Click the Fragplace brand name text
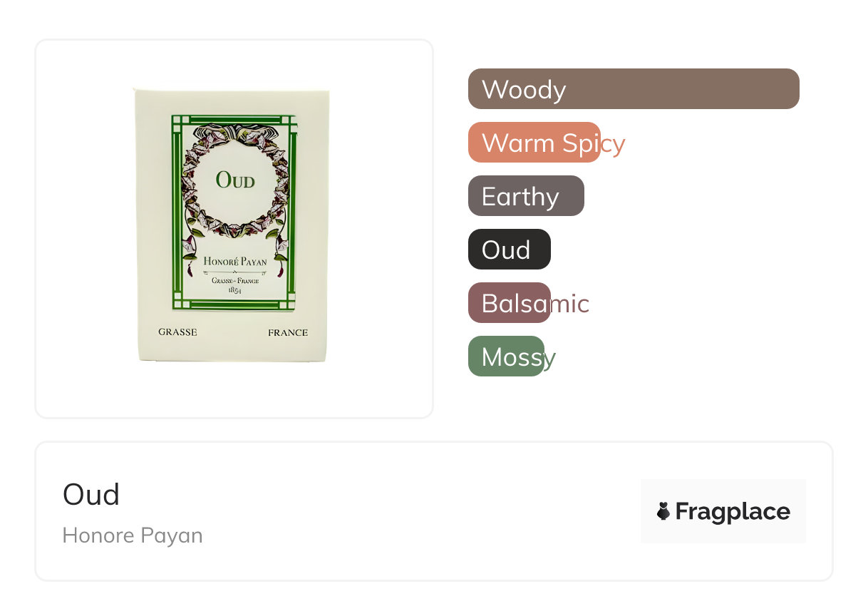868x616 pixels. coord(733,512)
